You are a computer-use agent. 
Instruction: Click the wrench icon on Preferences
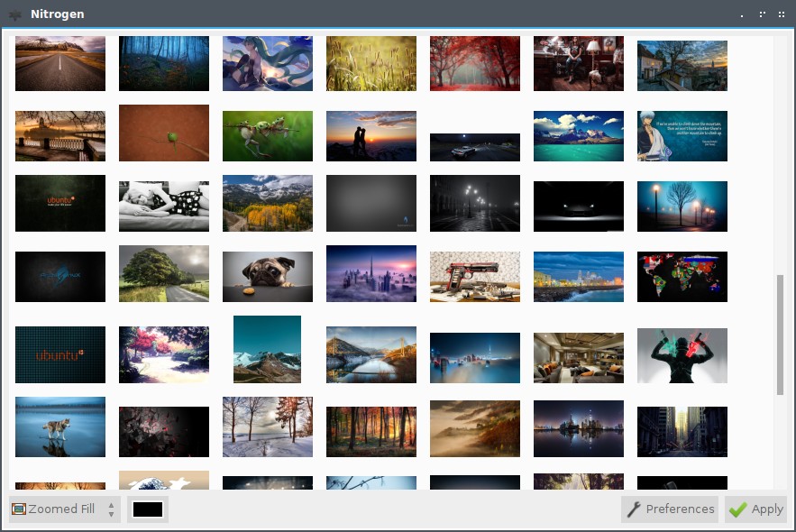pyautogui.click(x=633, y=509)
